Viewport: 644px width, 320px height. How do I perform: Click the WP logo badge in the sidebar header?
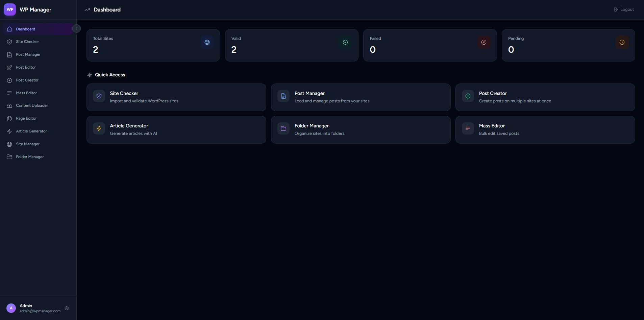tap(10, 9)
